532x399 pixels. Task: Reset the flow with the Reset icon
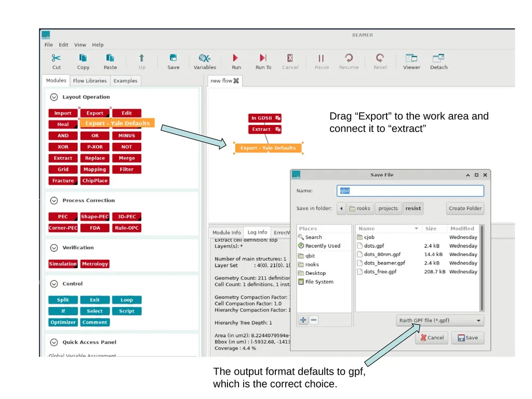pyautogui.click(x=380, y=58)
